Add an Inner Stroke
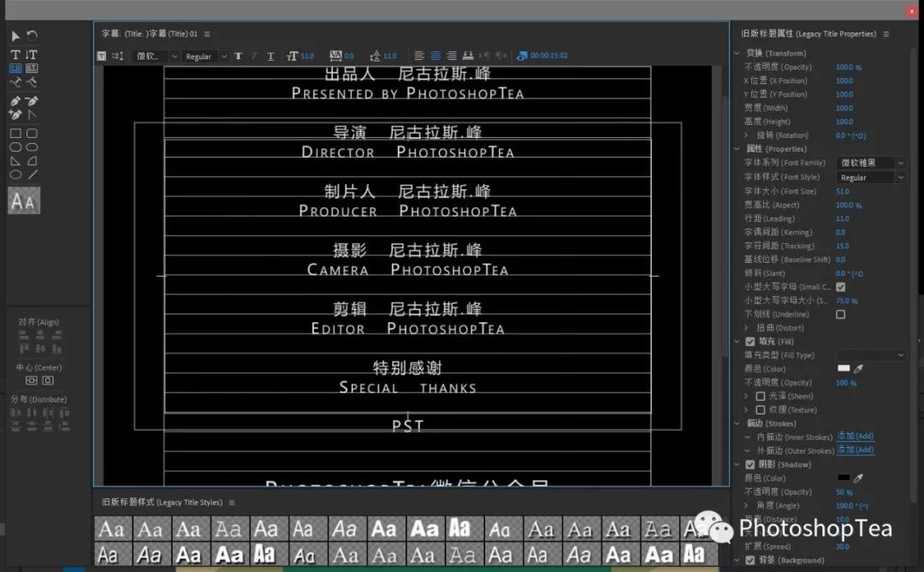The height and width of the screenshot is (572, 924). [x=855, y=437]
